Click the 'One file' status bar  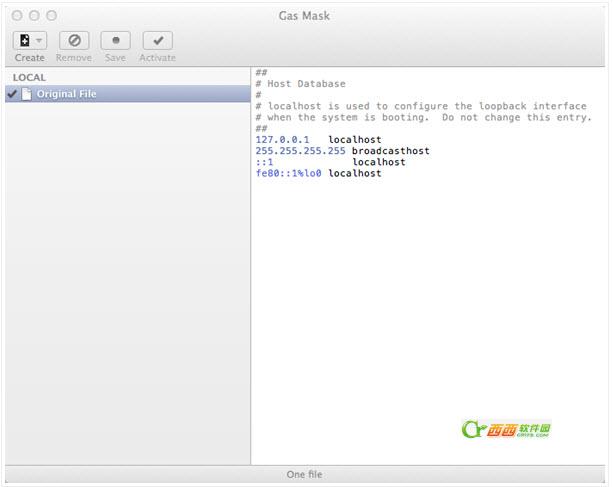tap(305, 474)
